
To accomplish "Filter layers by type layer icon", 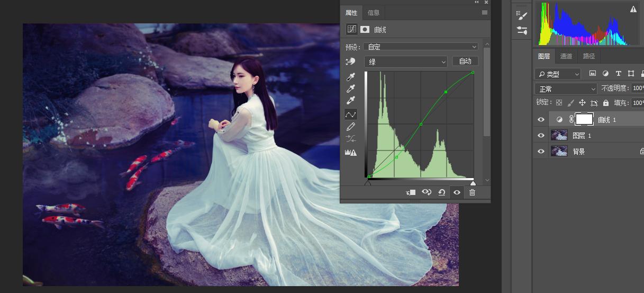I will click(x=618, y=74).
